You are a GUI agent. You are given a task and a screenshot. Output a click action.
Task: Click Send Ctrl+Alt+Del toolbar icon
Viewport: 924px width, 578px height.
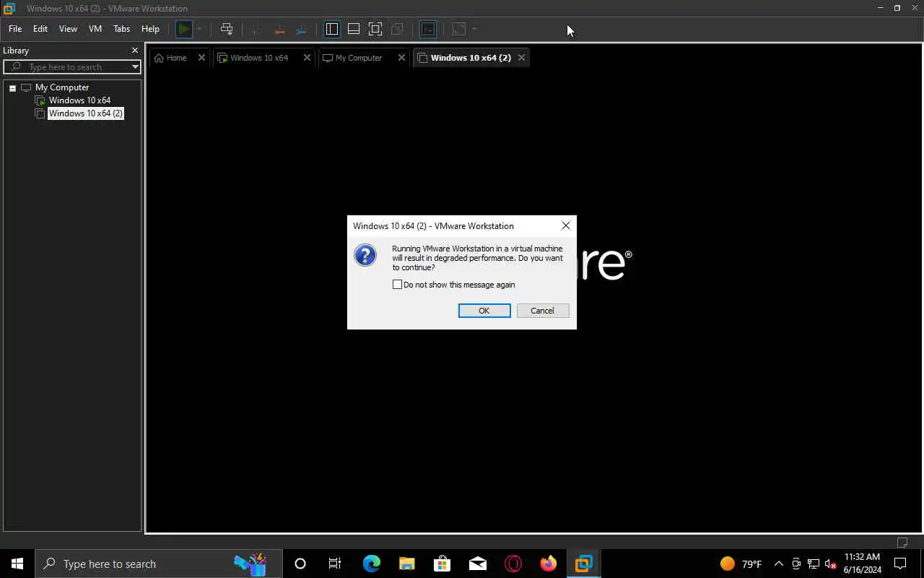click(x=227, y=29)
